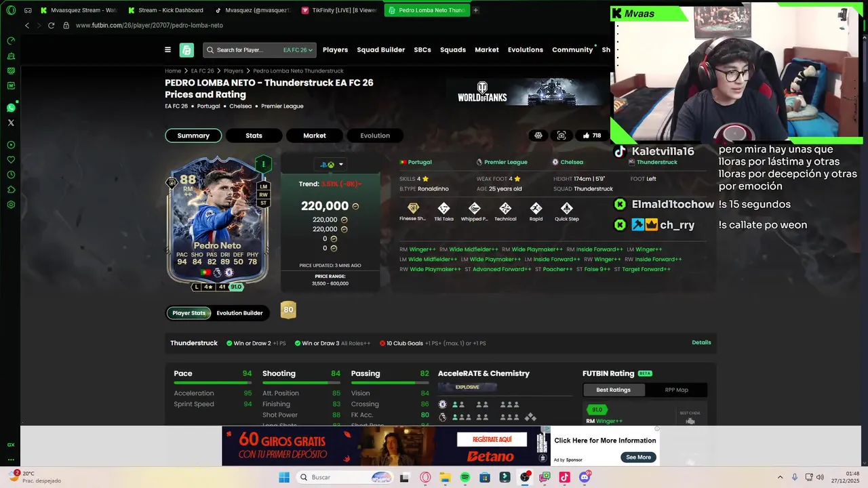Open a new browser tab
The width and height of the screenshot is (868, 488).
(475, 10)
